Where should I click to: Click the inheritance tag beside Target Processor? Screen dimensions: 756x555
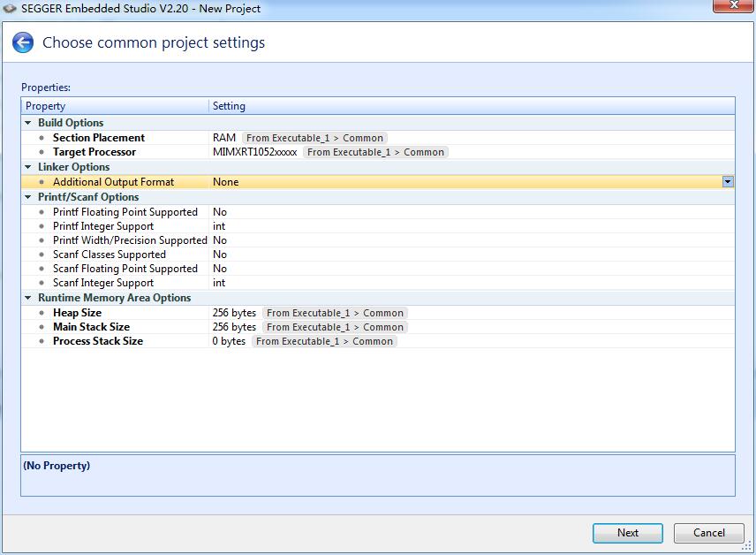point(375,152)
